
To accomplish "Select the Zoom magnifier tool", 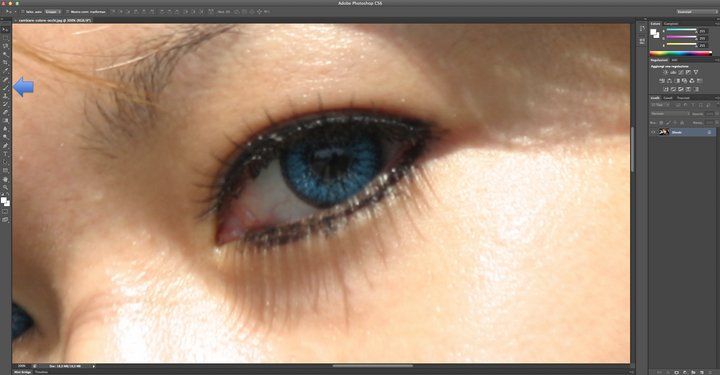I will click(6, 187).
